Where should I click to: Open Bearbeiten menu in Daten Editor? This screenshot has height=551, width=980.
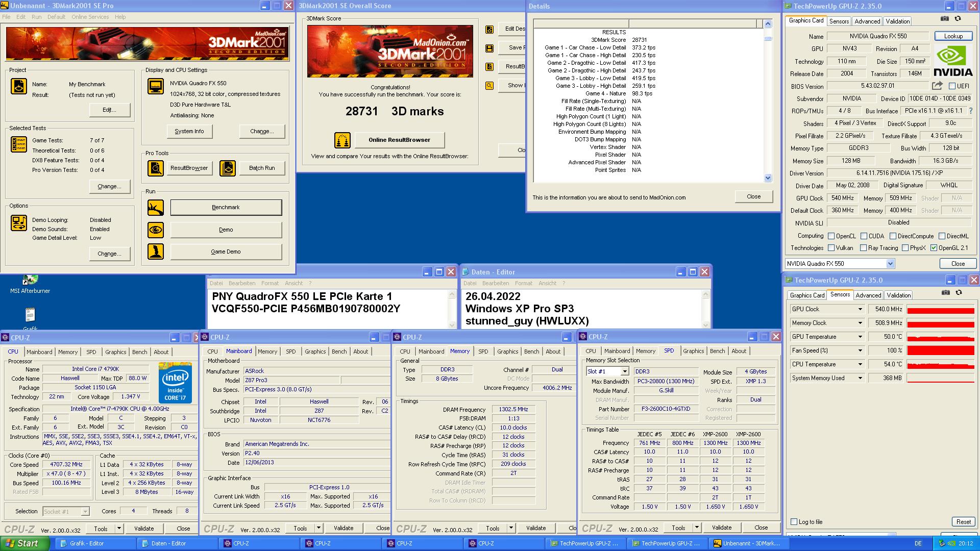pyautogui.click(x=495, y=283)
